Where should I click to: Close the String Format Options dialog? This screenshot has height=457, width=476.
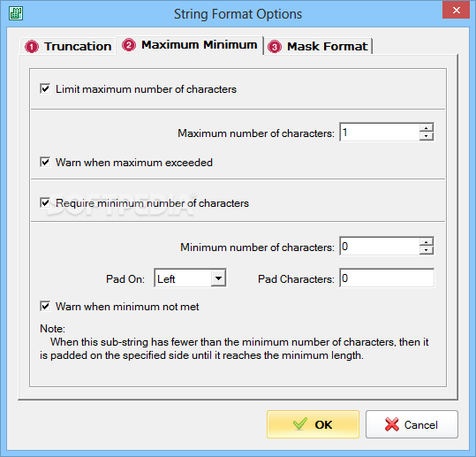[x=456, y=10]
